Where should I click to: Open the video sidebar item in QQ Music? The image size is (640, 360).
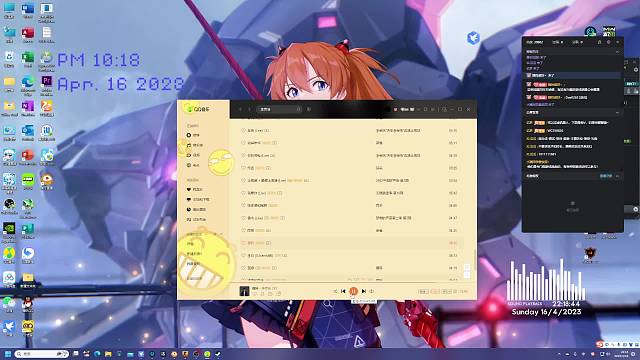(x=193, y=155)
